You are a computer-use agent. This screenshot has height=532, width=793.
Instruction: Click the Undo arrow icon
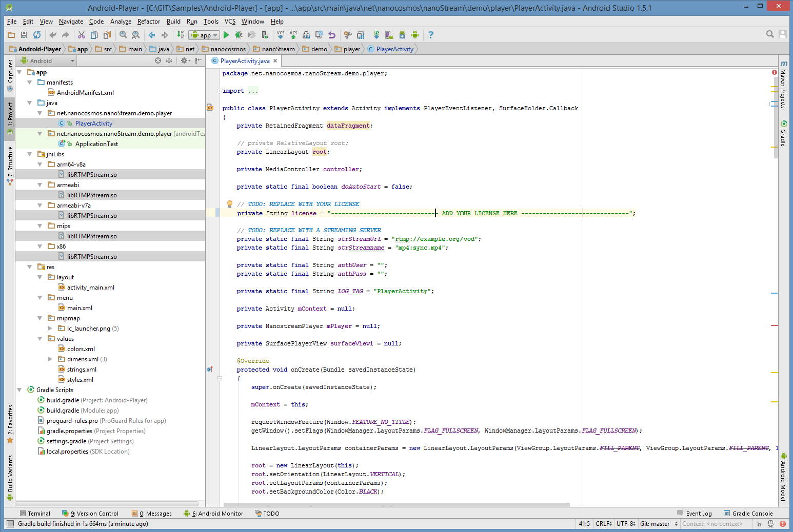coord(53,35)
